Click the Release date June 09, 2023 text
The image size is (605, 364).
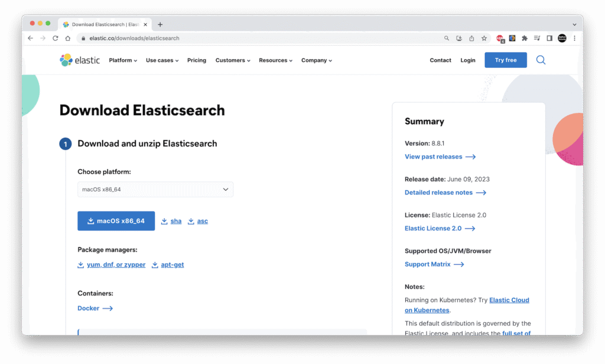coord(447,179)
